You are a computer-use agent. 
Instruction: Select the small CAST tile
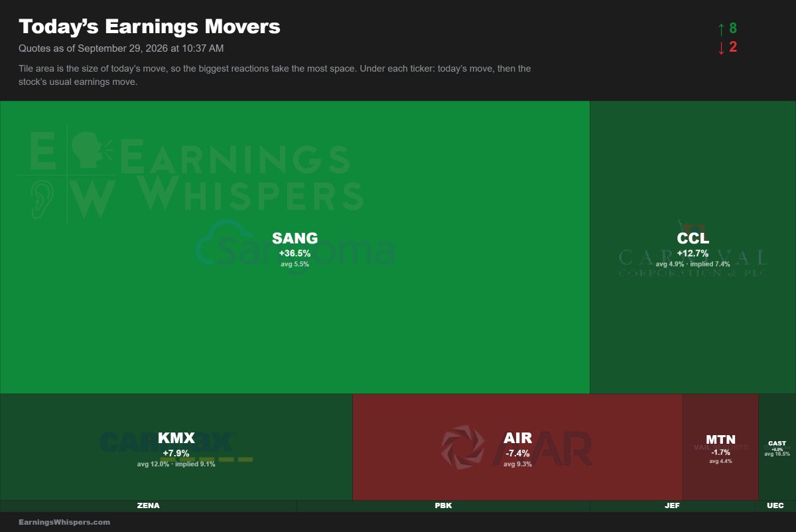(x=777, y=447)
